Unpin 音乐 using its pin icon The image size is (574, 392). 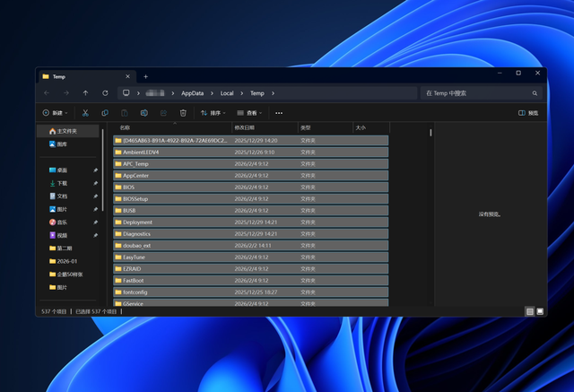(96, 222)
